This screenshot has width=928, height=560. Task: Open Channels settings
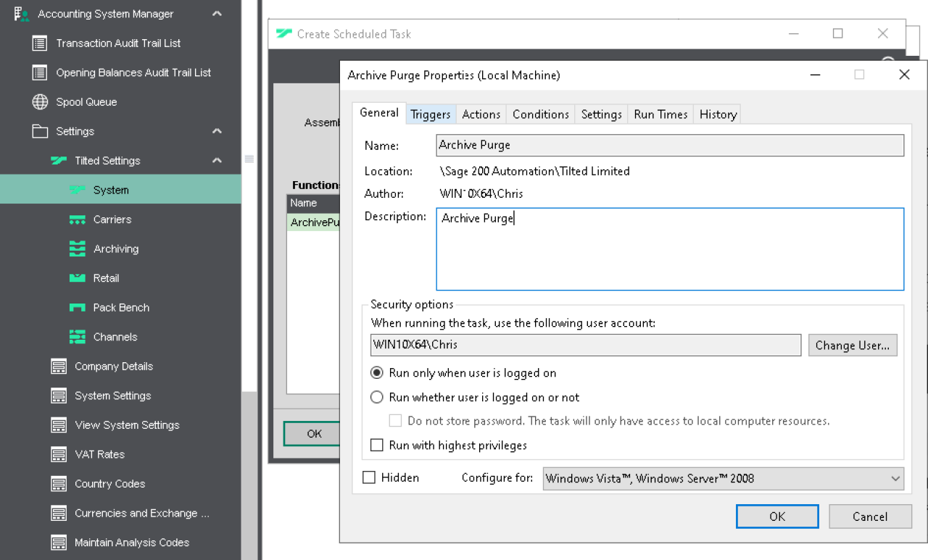pyautogui.click(x=115, y=337)
